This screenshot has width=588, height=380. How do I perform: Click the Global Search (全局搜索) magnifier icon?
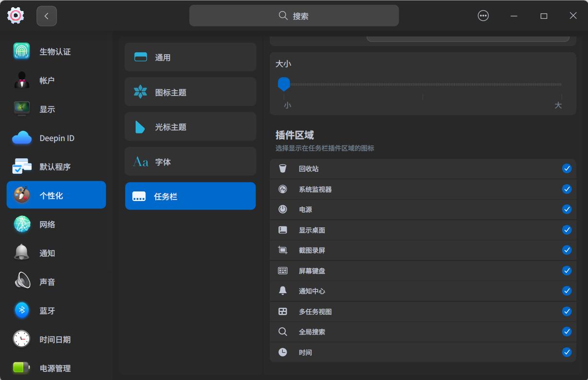pos(283,332)
